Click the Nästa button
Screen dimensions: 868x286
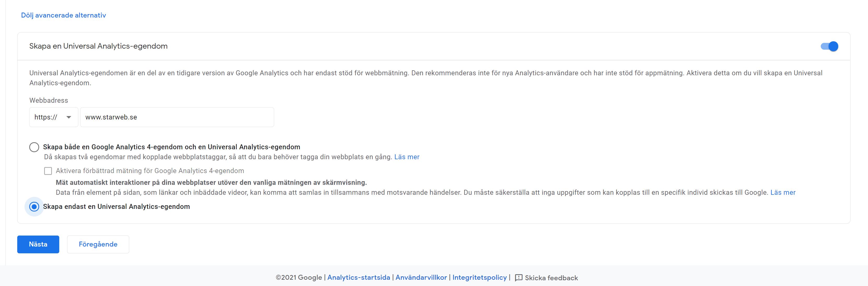[38, 244]
